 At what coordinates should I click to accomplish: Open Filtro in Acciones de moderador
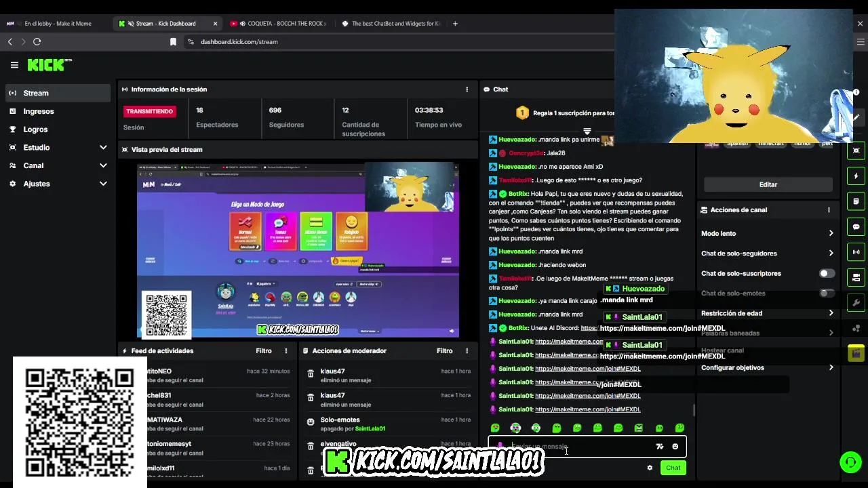(x=445, y=350)
